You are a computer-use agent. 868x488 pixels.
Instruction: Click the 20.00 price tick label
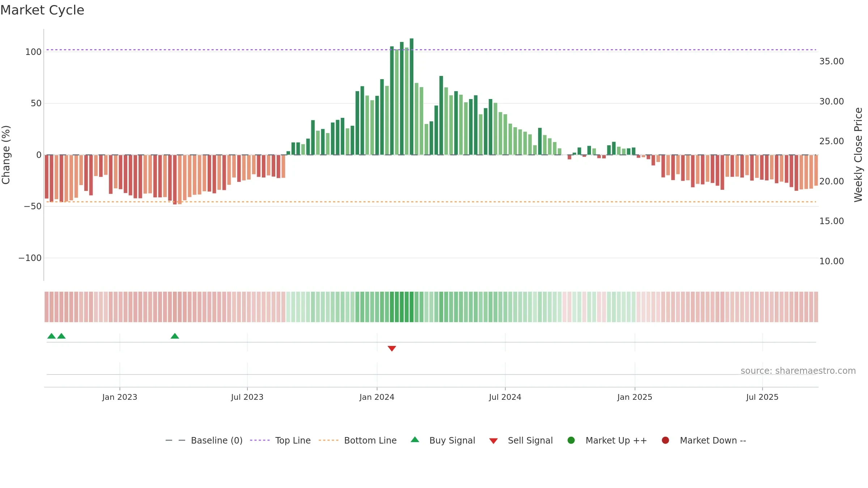(x=831, y=181)
